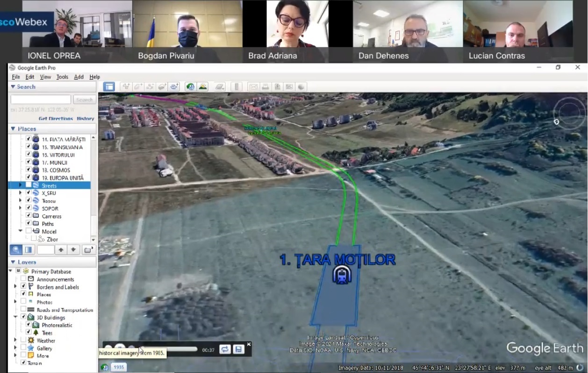Screen dimensions: 588x373
Task: Open the File menu
Action: pos(16,77)
